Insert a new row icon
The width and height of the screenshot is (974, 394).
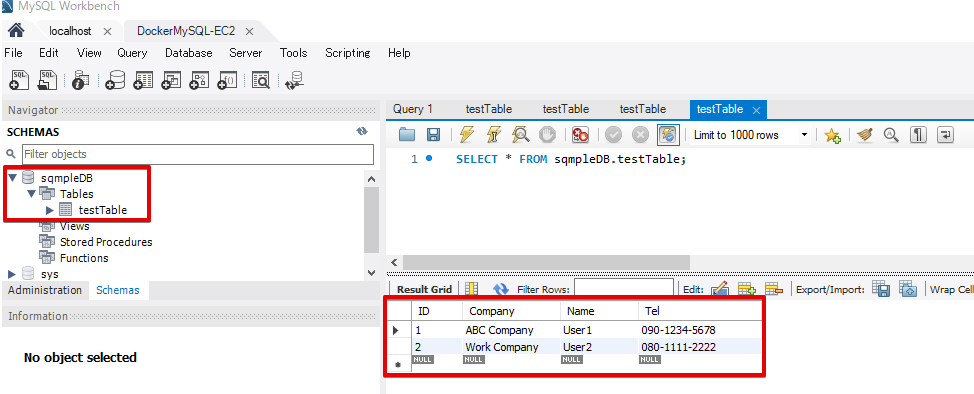[746, 289]
